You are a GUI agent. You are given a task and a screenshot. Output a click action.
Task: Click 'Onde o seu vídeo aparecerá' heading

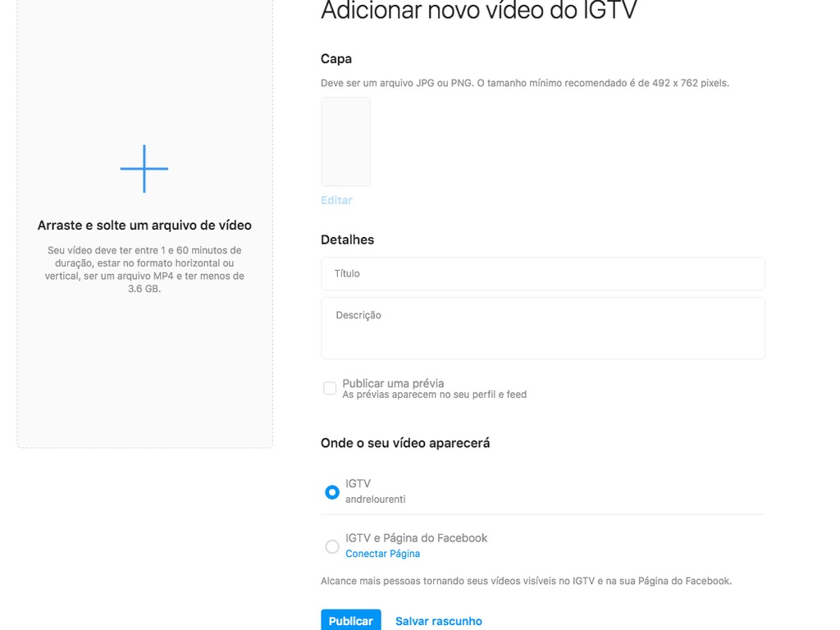405,443
